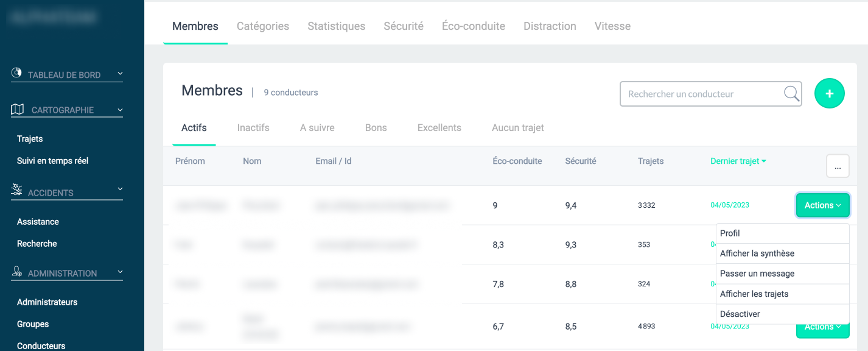This screenshot has width=868, height=351.
Task: Open Groupes in the sidebar
Action: [33, 324]
